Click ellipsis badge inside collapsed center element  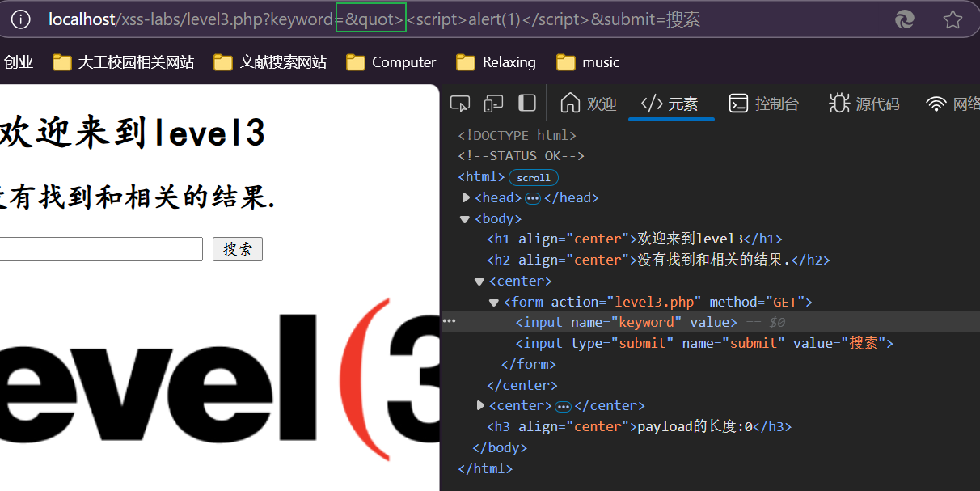click(x=564, y=406)
